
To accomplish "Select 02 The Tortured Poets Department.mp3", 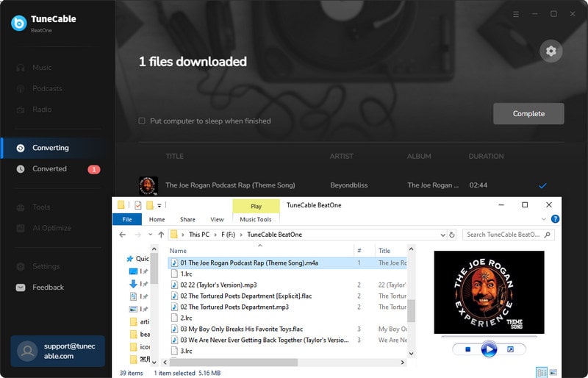I will 234,307.
